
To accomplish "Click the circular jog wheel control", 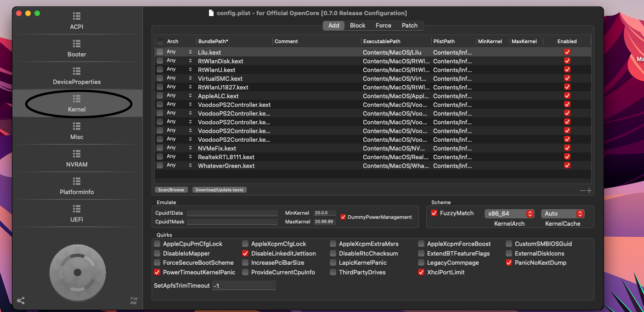I will click(78, 273).
